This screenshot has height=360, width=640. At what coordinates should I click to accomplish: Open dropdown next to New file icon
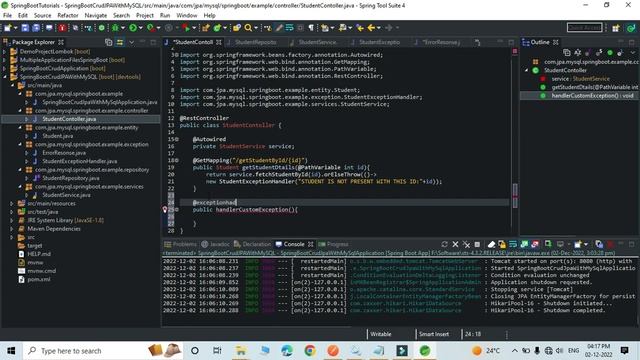[x=16, y=28]
